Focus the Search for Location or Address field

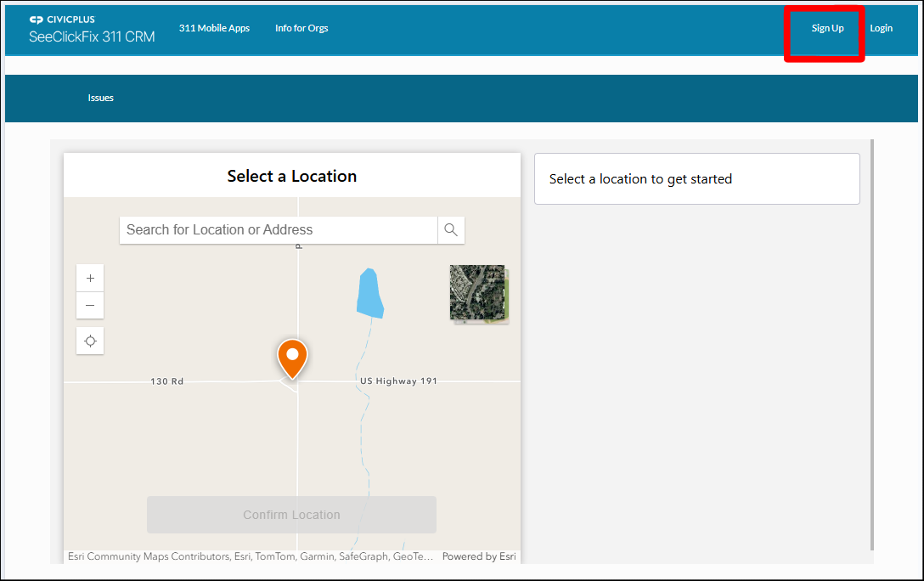(279, 230)
